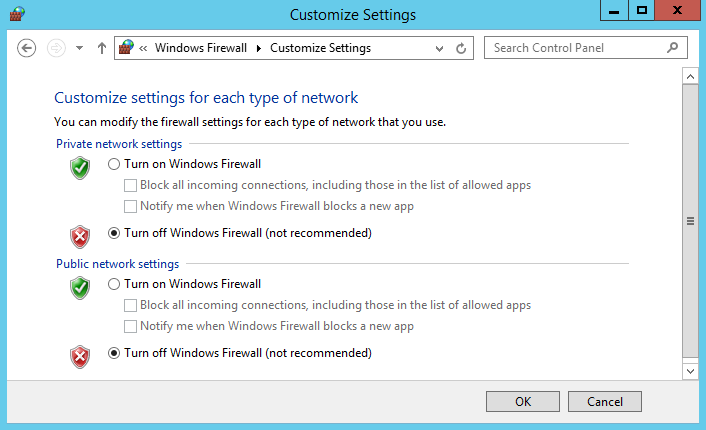Click the firewall icon in address bar
This screenshot has height=430, width=706.
[127, 47]
